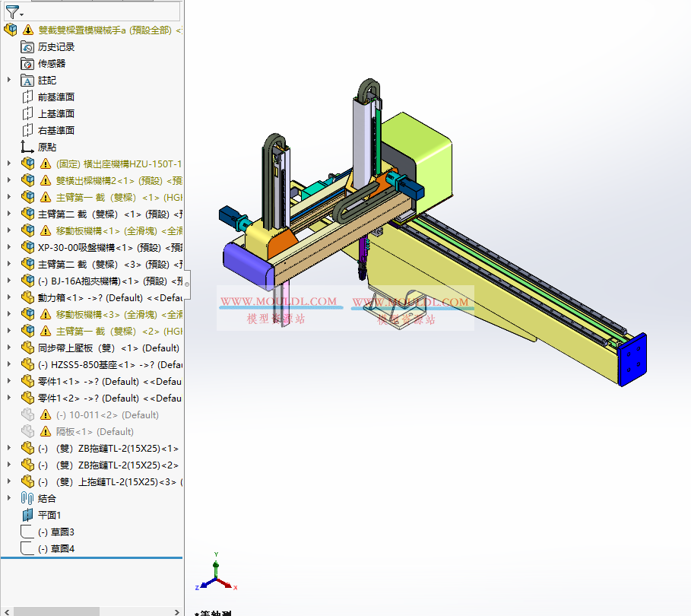Click the part icon for 同步帶上壓板
Screen dimensions: 691x616
click(27, 348)
